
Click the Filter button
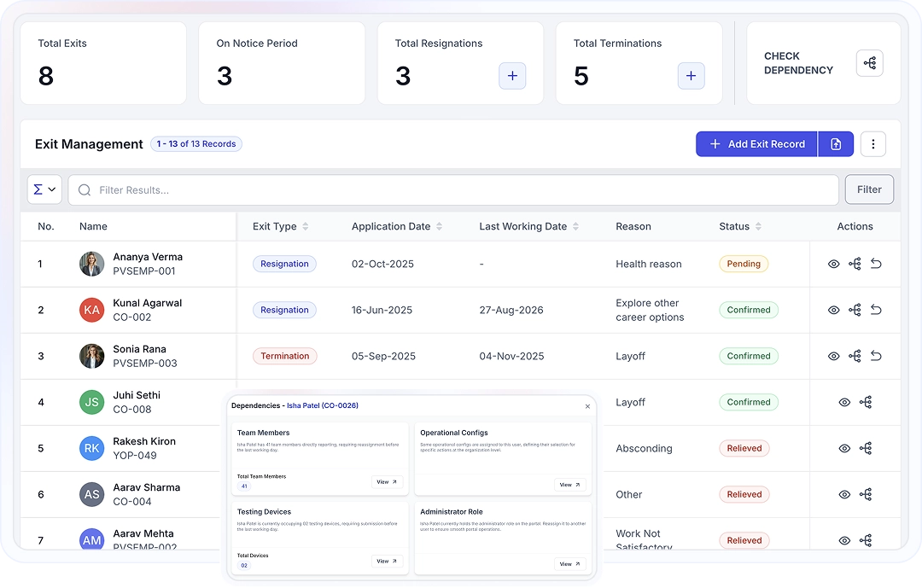(x=869, y=189)
